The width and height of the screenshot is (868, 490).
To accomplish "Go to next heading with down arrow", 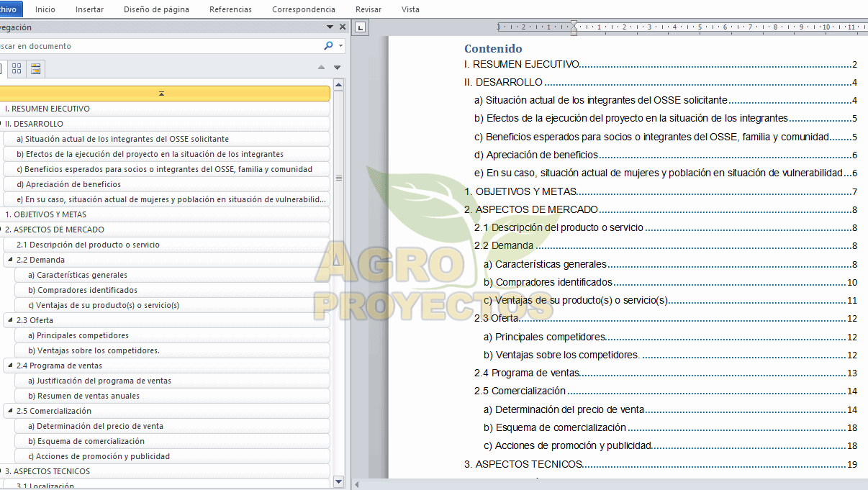I will click(x=337, y=68).
